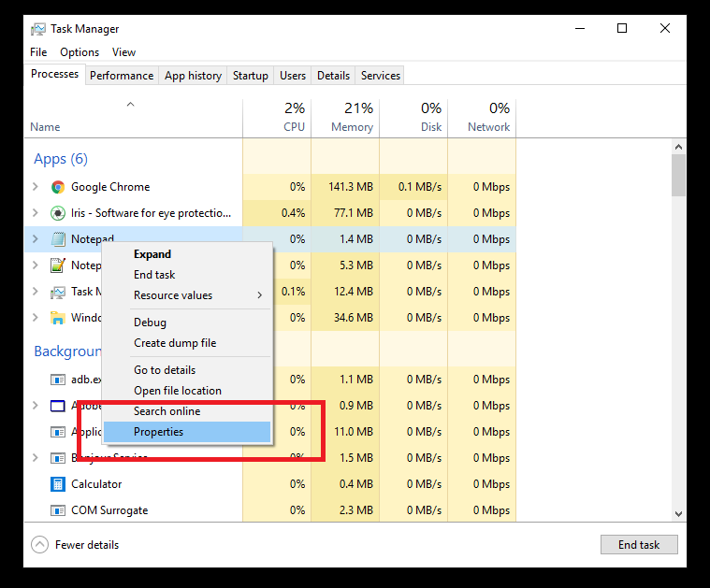Click the Google Chrome app icon
The image size is (710, 588).
click(x=57, y=187)
